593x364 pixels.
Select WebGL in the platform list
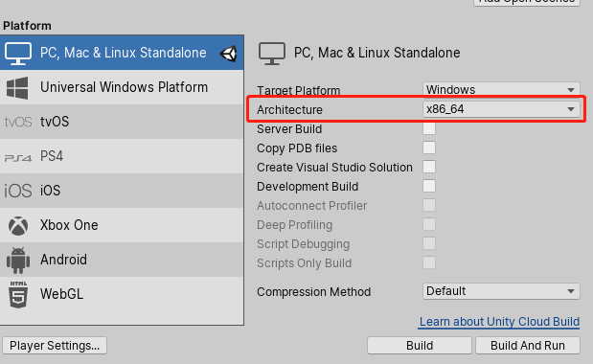[x=122, y=294]
